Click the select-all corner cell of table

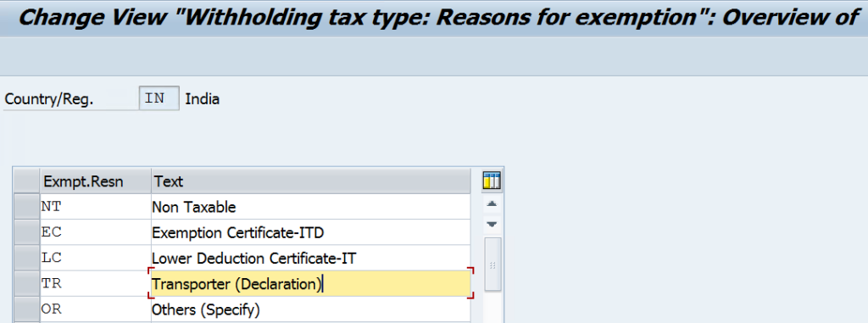pos(26,181)
